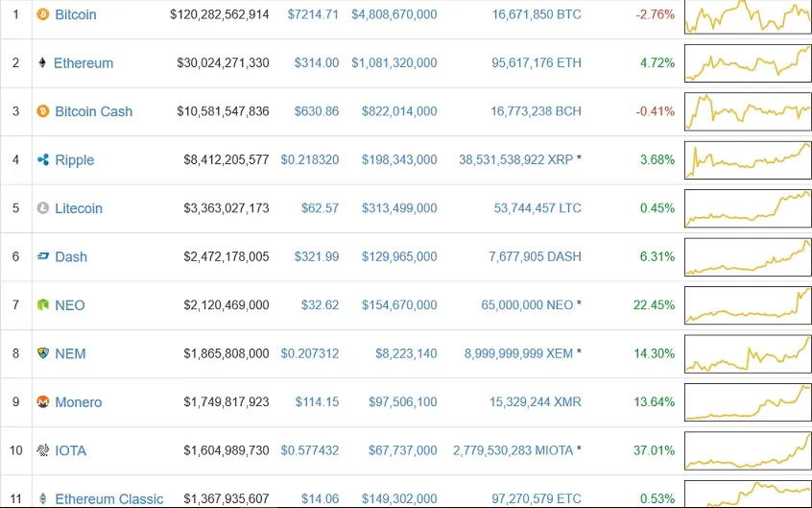Click the Bitcoin coin logo icon
812x508 pixels.
pyautogui.click(x=42, y=14)
